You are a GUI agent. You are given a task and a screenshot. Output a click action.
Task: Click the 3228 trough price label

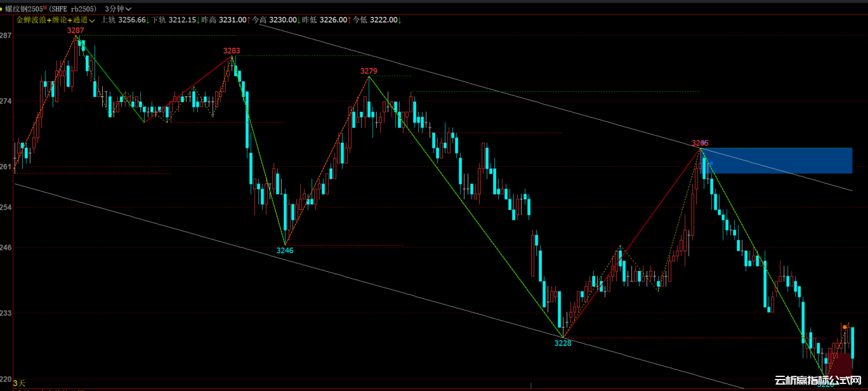pos(563,343)
